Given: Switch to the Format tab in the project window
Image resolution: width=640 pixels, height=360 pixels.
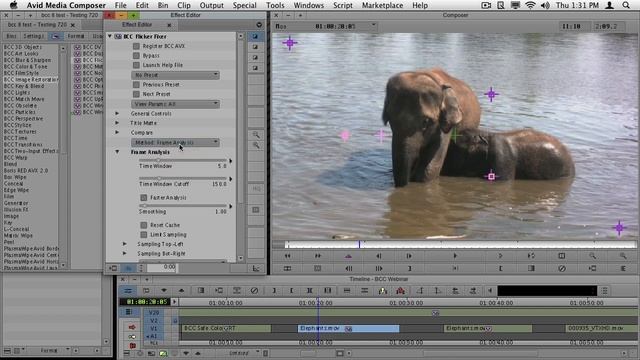Looking at the screenshot, I should click(x=76, y=36).
